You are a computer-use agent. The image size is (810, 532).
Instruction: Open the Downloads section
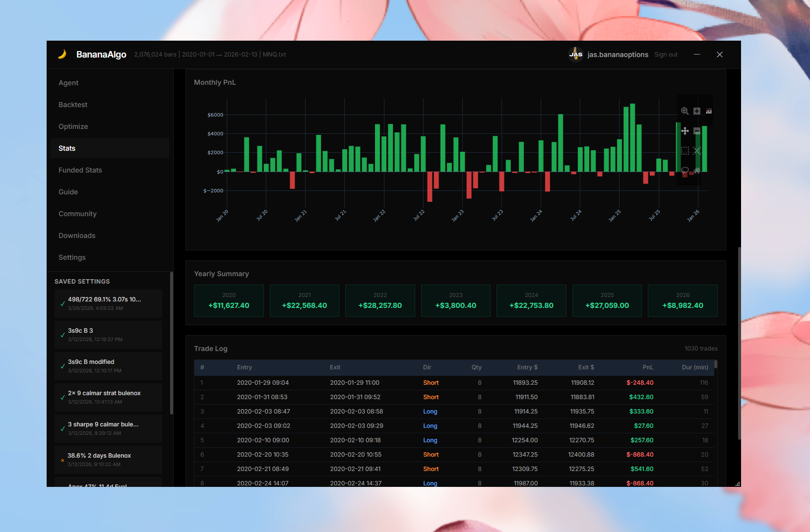tap(77, 236)
